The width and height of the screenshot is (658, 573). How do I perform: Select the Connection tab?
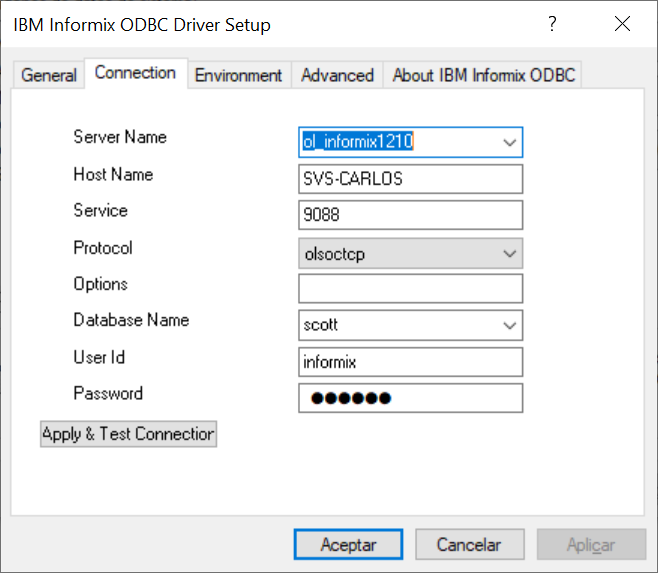[135, 73]
